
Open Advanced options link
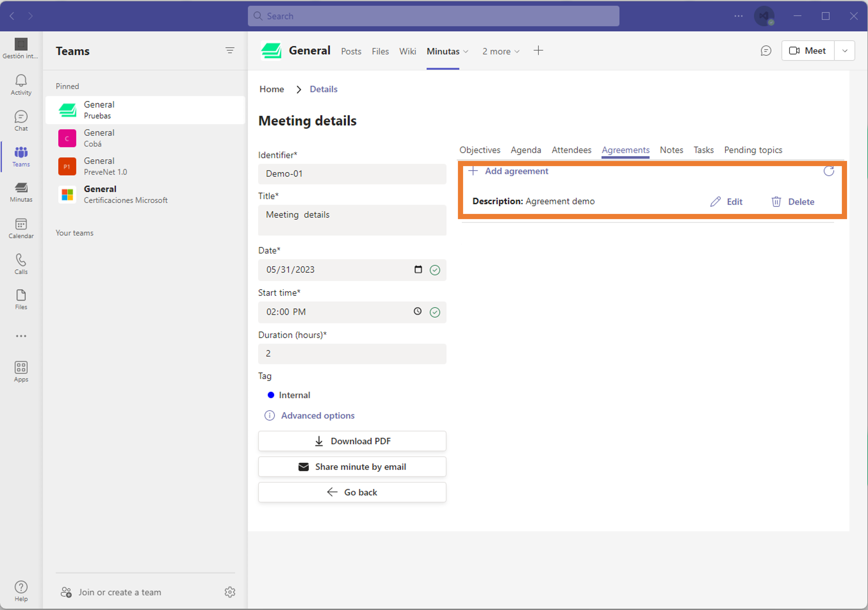pos(318,416)
